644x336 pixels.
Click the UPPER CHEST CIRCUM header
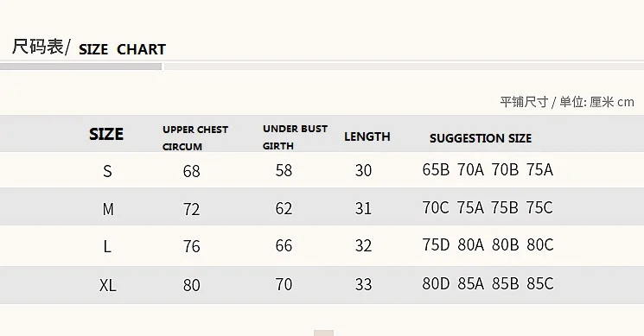(195, 138)
